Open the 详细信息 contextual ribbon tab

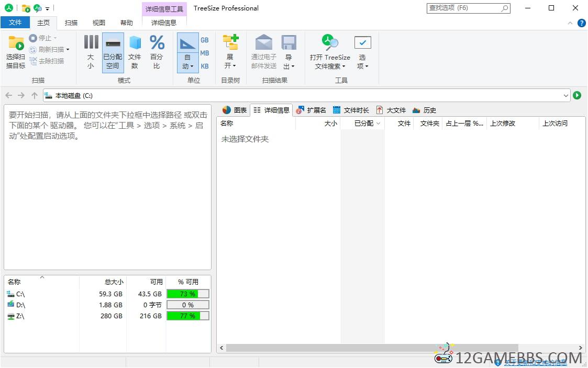coord(164,23)
